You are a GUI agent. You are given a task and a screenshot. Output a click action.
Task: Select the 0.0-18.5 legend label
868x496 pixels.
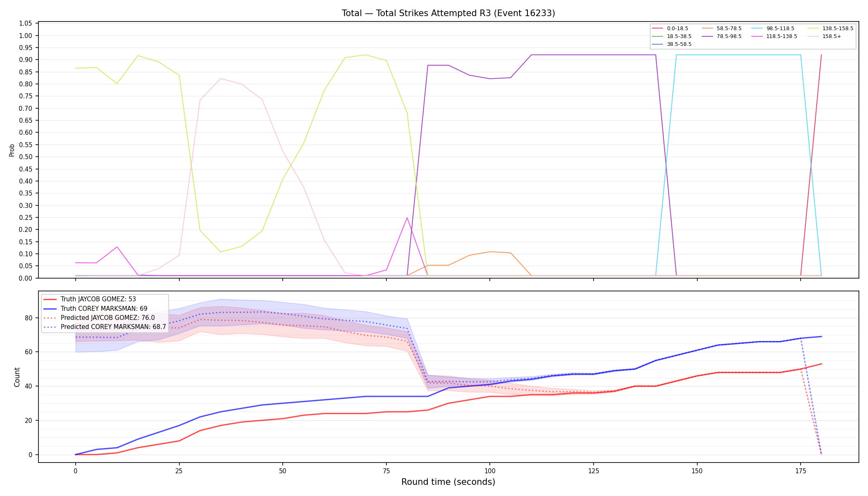pyautogui.click(x=677, y=29)
